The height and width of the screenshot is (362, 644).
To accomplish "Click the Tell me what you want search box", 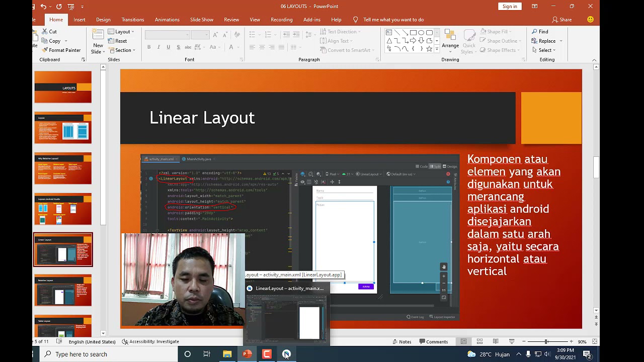I will tap(388, 20).
